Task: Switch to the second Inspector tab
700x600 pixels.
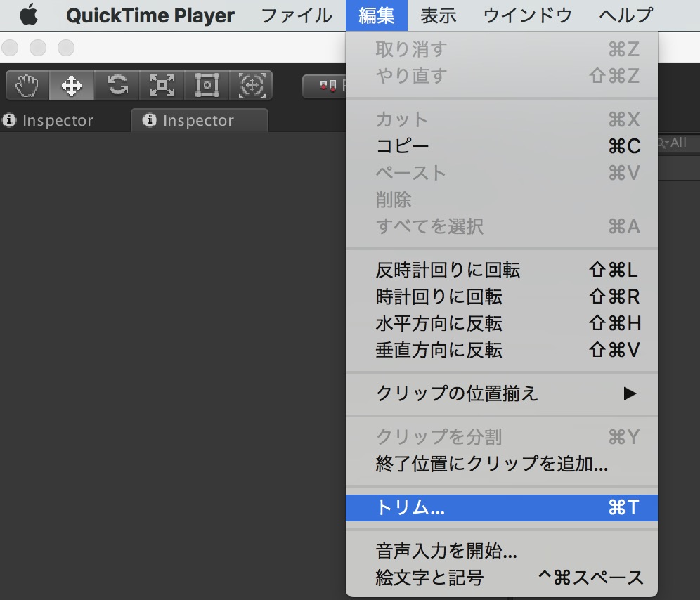Action: coord(199,121)
